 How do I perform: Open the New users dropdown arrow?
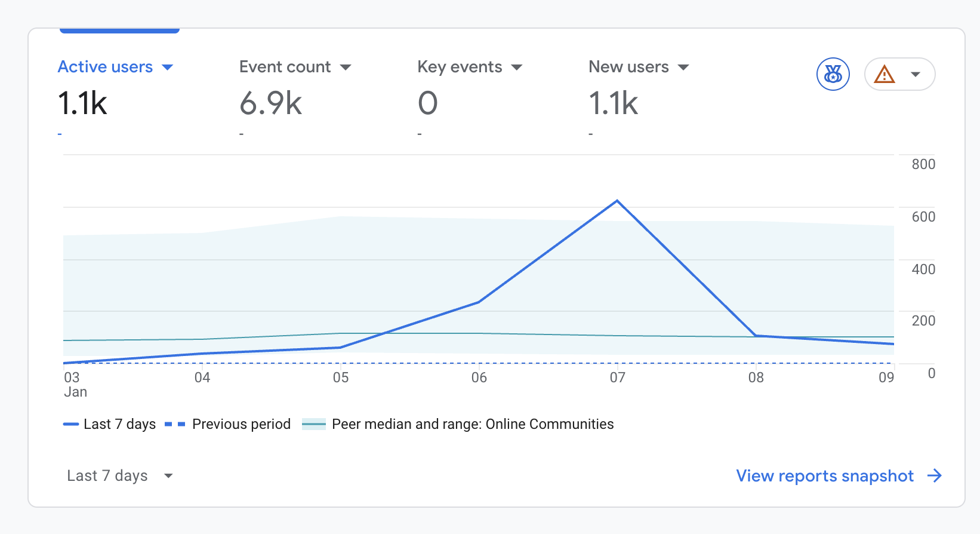pos(683,67)
